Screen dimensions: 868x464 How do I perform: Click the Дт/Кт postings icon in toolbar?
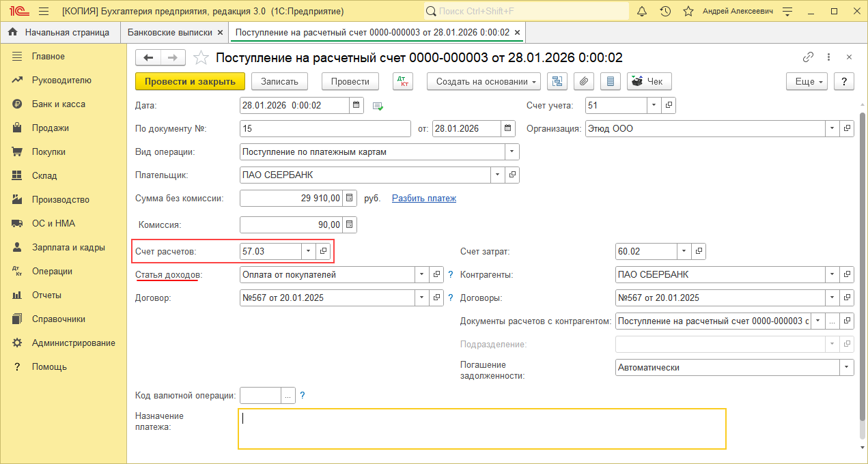(x=403, y=81)
